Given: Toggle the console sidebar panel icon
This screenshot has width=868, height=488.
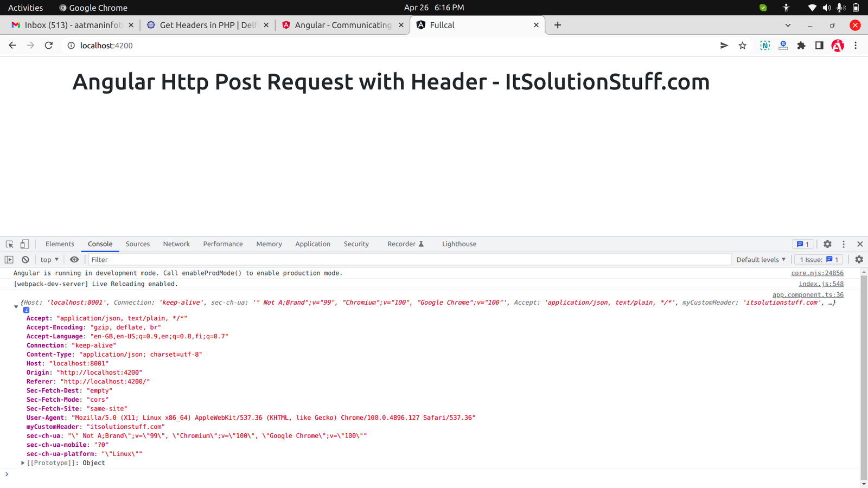Looking at the screenshot, I should point(9,260).
